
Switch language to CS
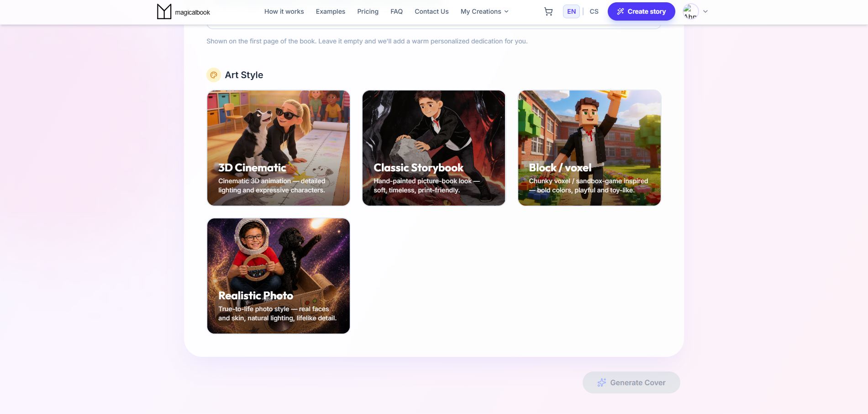(594, 11)
